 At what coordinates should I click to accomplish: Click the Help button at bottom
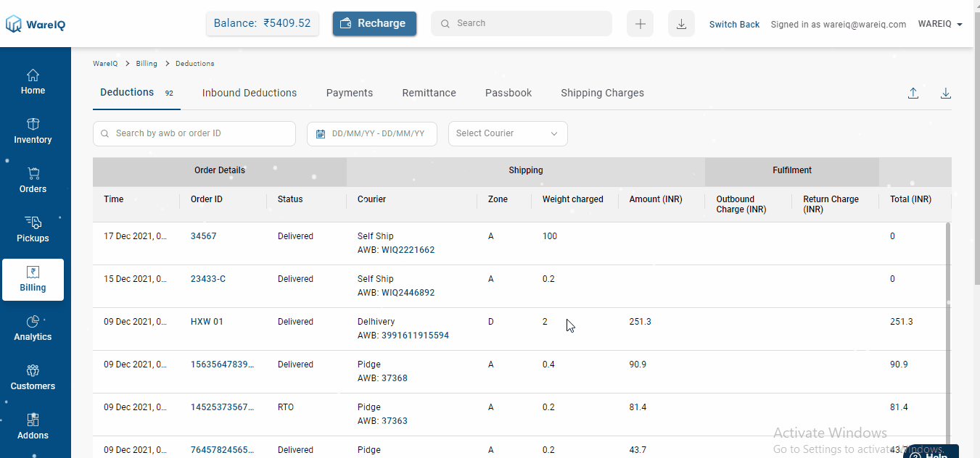click(x=931, y=452)
